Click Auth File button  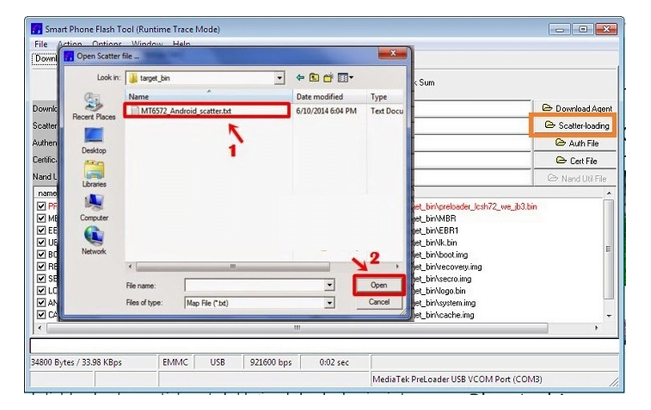click(577, 143)
